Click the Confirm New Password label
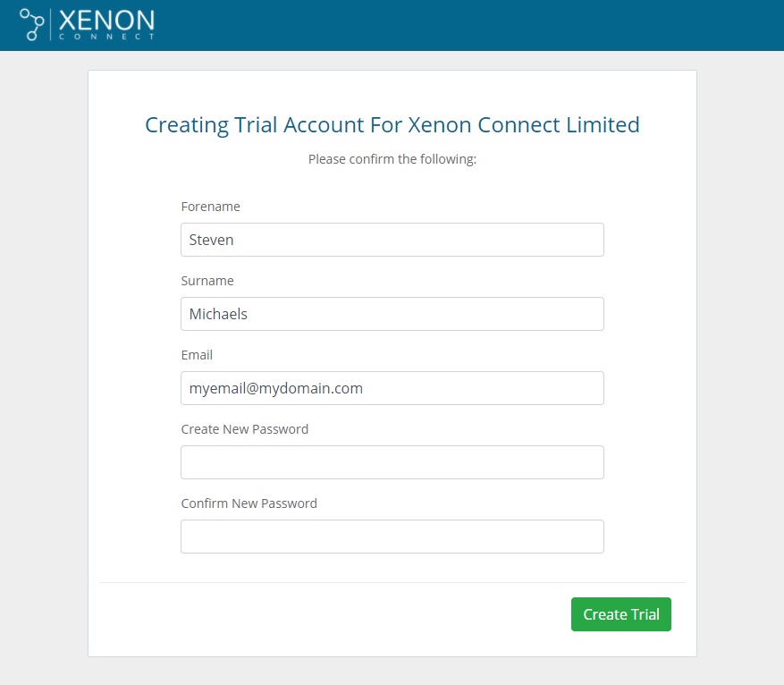Image resolution: width=784 pixels, height=685 pixels. (249, 503)
